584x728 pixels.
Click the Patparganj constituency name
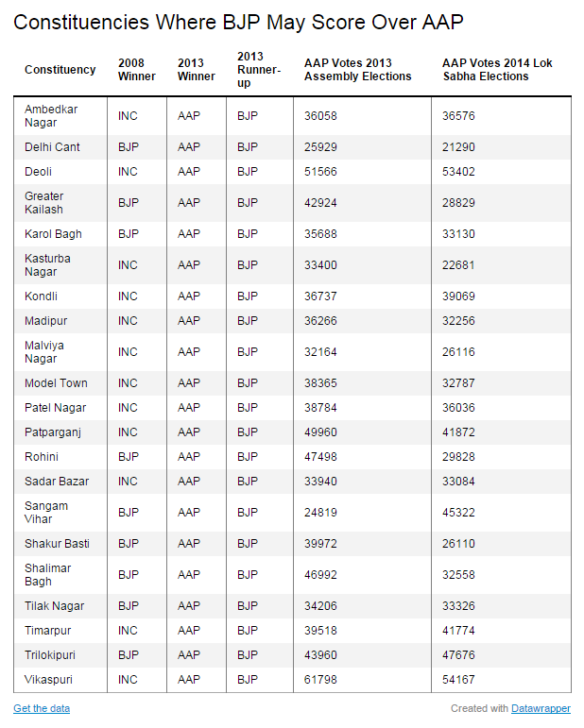(53, 432)
